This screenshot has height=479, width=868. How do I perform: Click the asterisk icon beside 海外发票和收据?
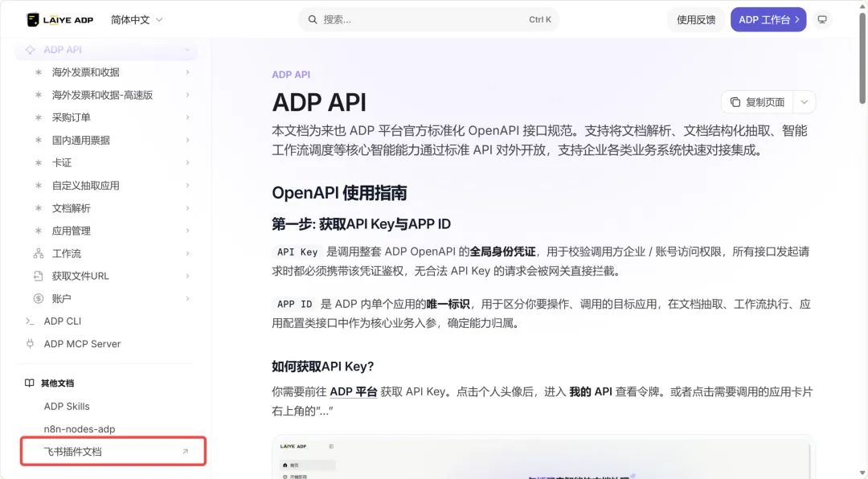tap(39, 72)
